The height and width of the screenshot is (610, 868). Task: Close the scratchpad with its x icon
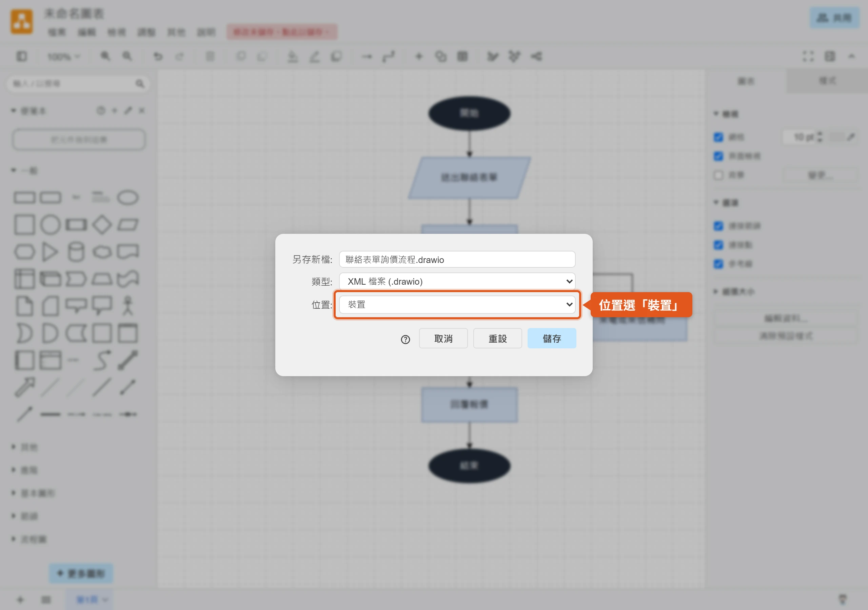click(142, 110)
